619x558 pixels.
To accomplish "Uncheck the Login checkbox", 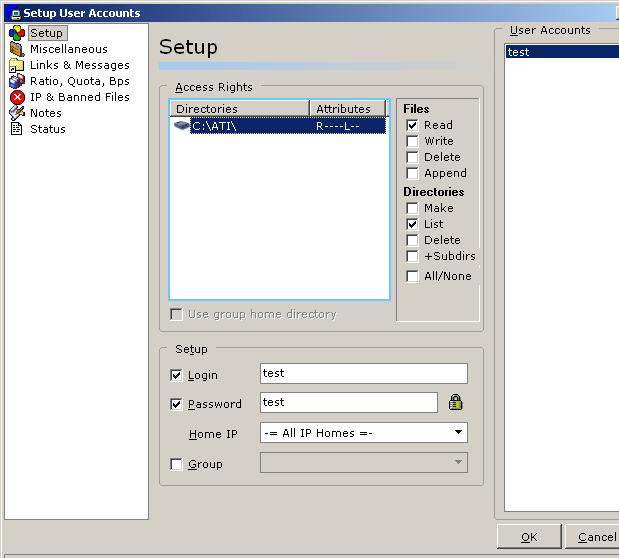I will coord(176,375).
